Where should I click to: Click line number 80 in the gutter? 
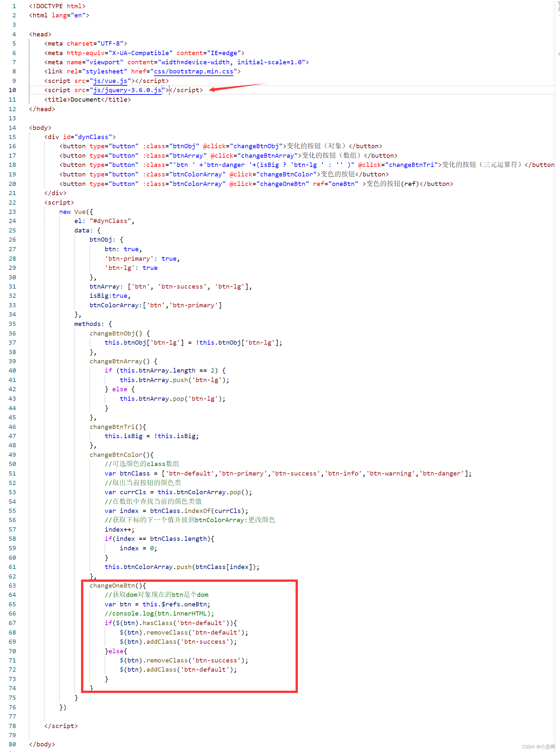pos(12,744)
